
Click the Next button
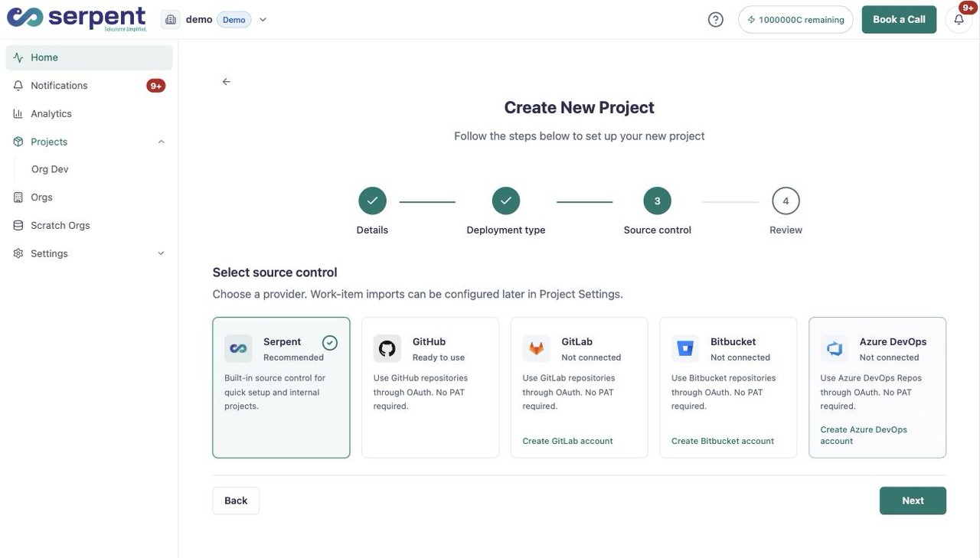[913, 501]
